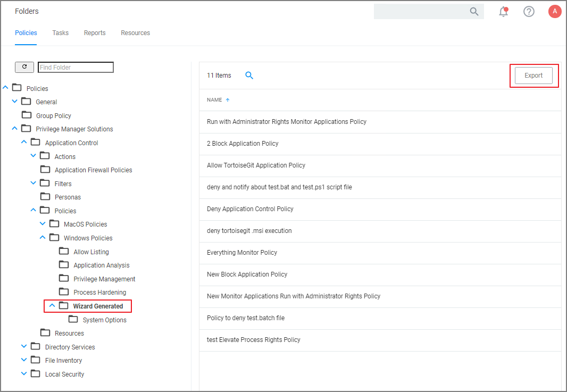Click the Group Policy folder icon
Screen dimensions: 567x392
tap(26, 115)
